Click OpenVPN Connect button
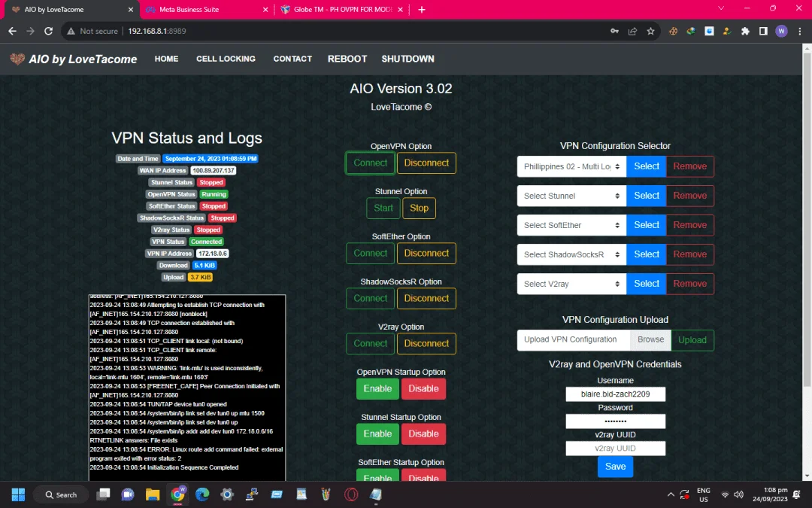This screenshot has height=508, width=812. coord(370,163)
